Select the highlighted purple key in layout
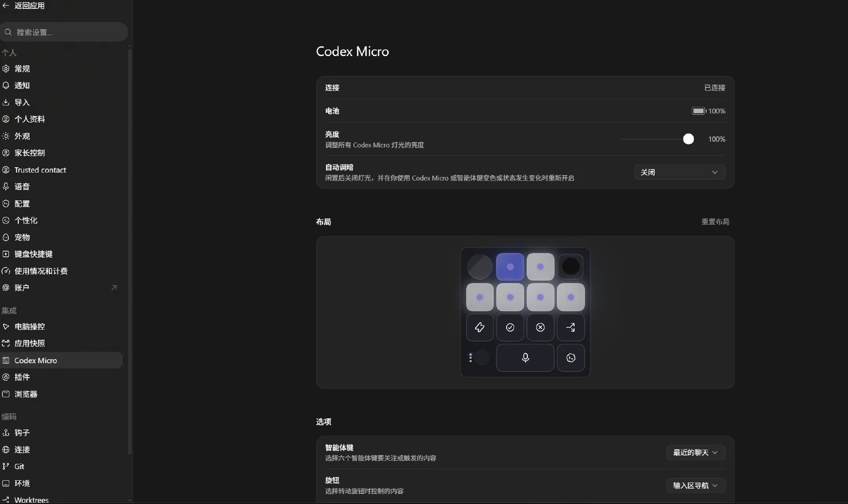The image size is (848, 504). coord(510,267)
